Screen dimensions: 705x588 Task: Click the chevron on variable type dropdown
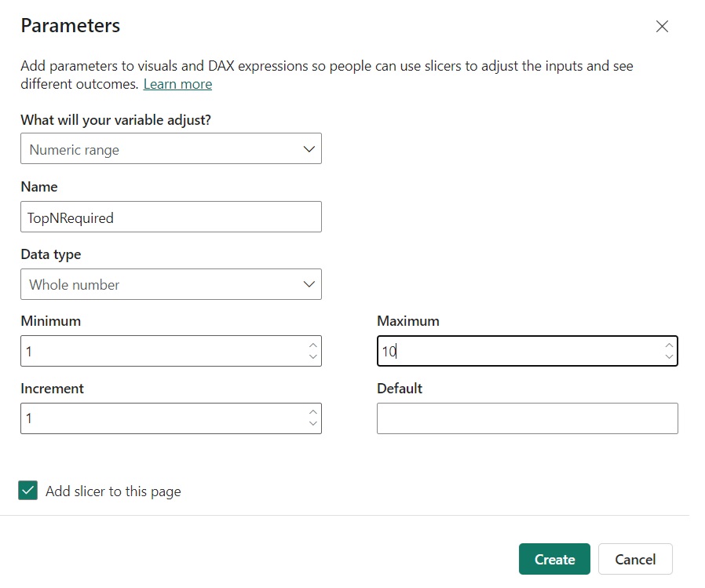[309, 149]
